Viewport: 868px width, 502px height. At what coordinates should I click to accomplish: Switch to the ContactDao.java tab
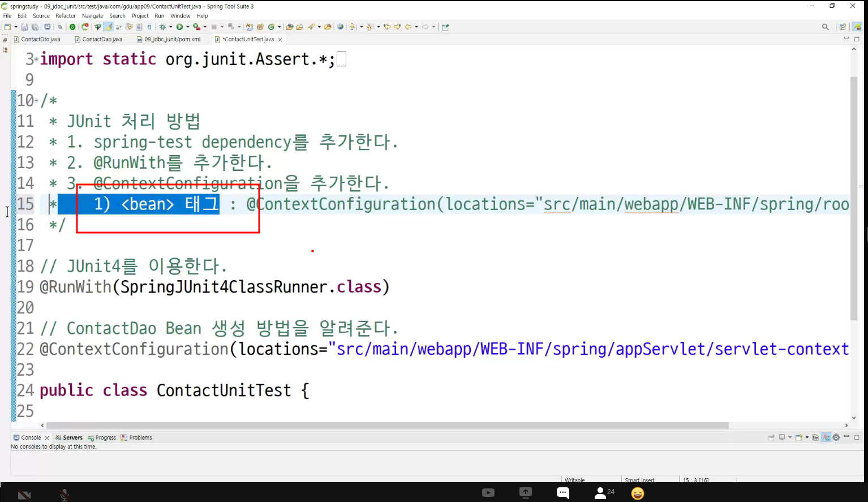[x=98, y=39]
